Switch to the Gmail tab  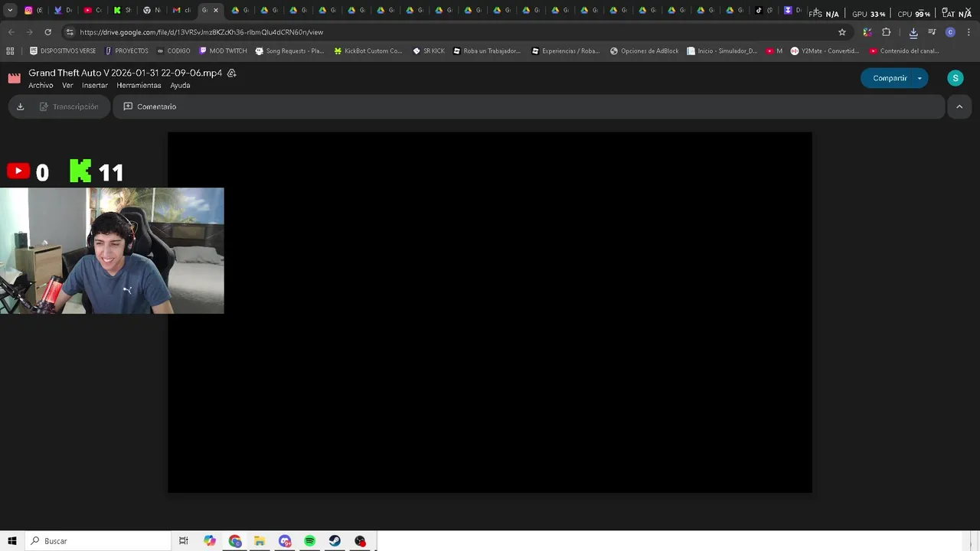[181, 10]
